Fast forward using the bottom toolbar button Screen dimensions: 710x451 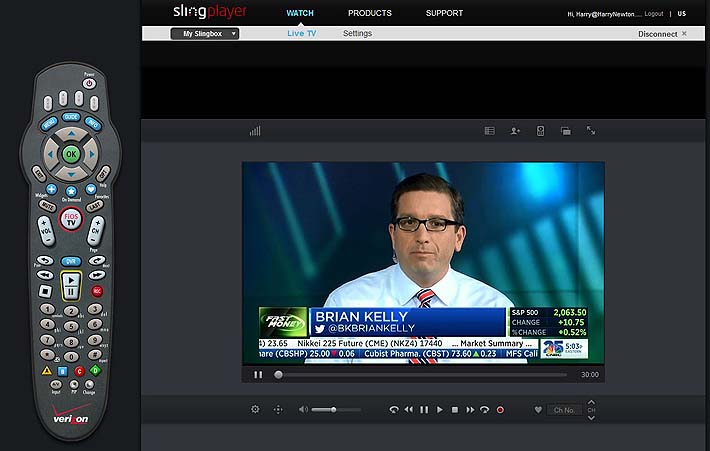pos(470,410)
